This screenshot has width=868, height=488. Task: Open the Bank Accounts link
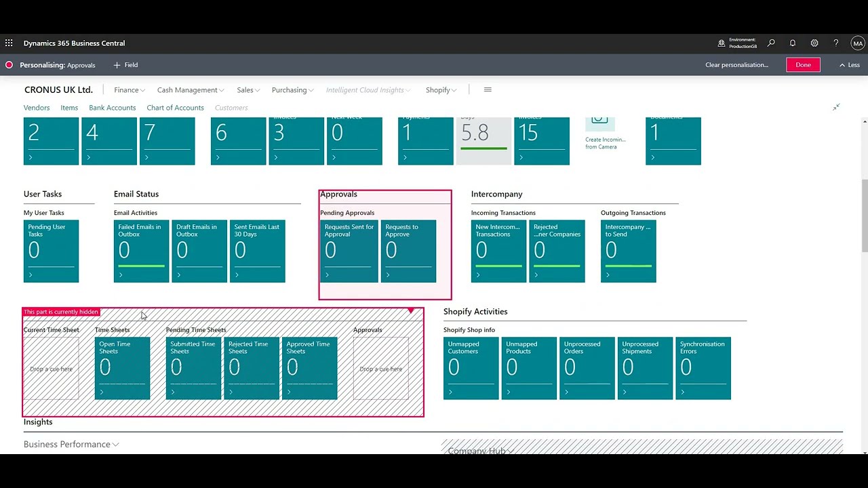(113, 108)
